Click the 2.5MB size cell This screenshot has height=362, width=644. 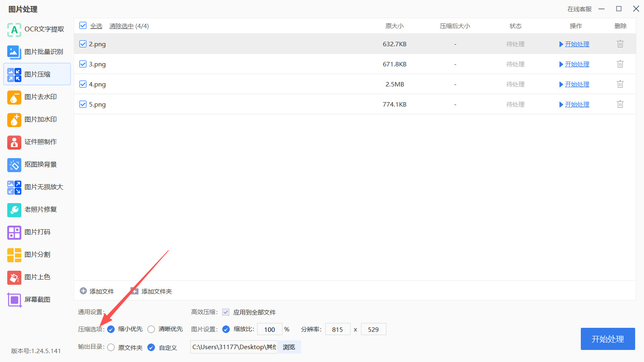394,84
